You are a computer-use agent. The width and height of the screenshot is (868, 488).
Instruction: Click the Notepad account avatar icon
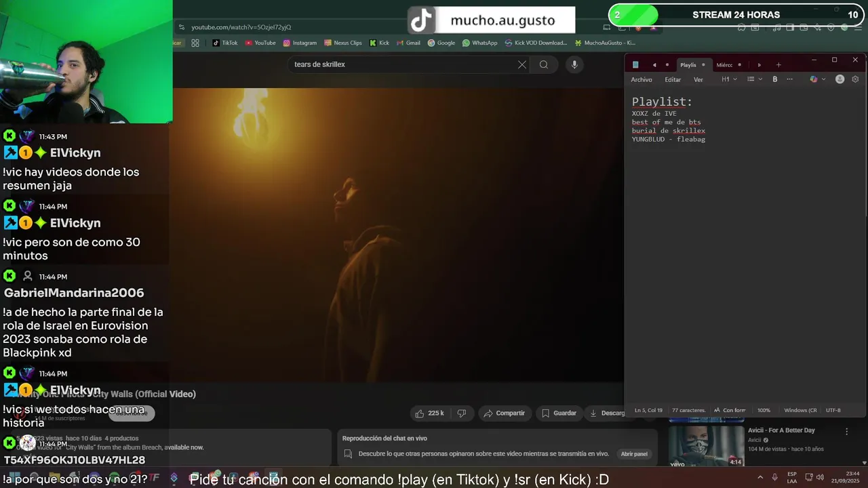[840, 79]
